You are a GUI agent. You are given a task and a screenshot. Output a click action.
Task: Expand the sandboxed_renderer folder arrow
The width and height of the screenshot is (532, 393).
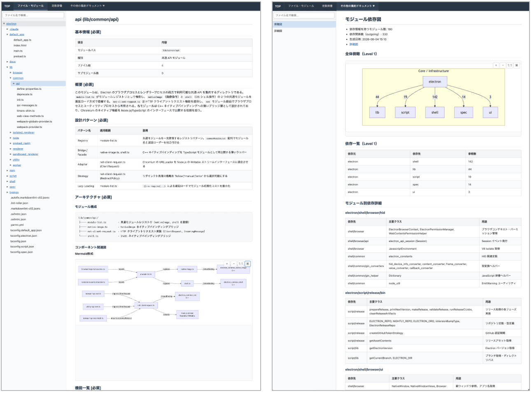(11, 154)
